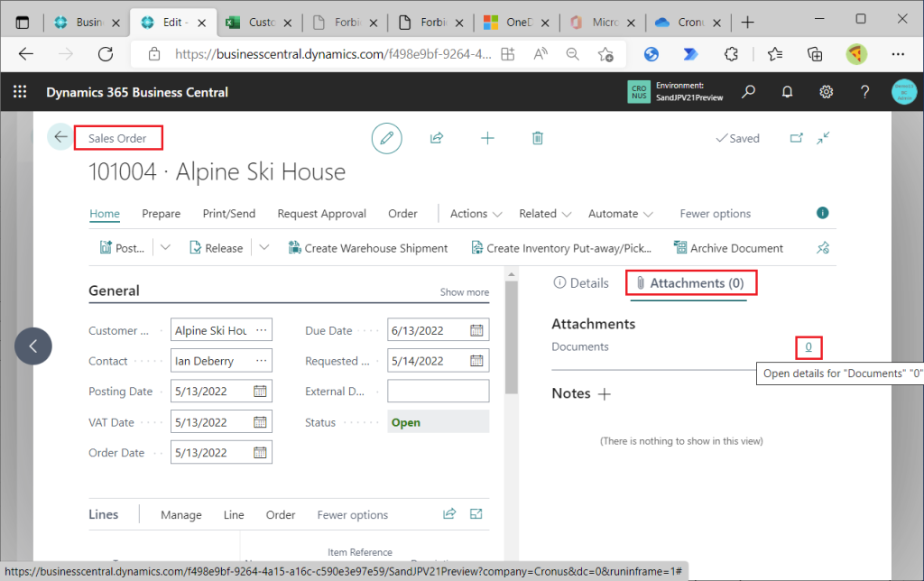Pin the action bar using pin icon
The height and width of the screenshot is (581, 924).
(x=823, y=248)
